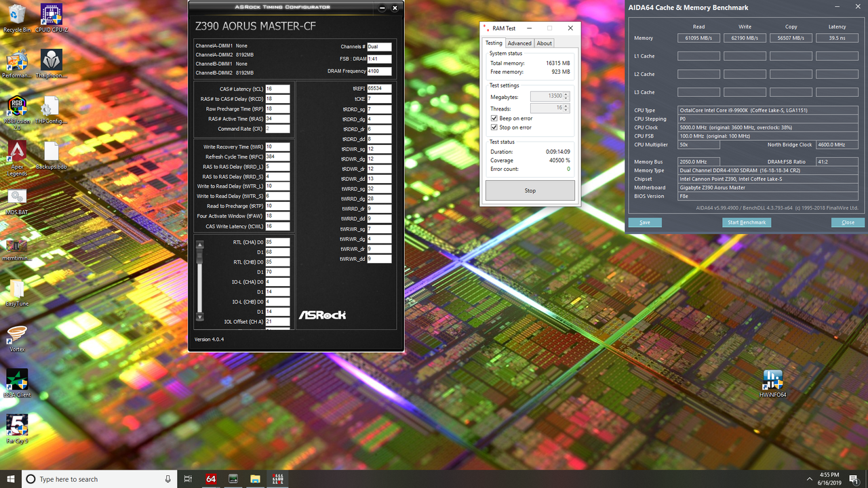Select the AIDA64 taskbar icon
Viewport: 868px width, 488px height.
tap(210, 479)
